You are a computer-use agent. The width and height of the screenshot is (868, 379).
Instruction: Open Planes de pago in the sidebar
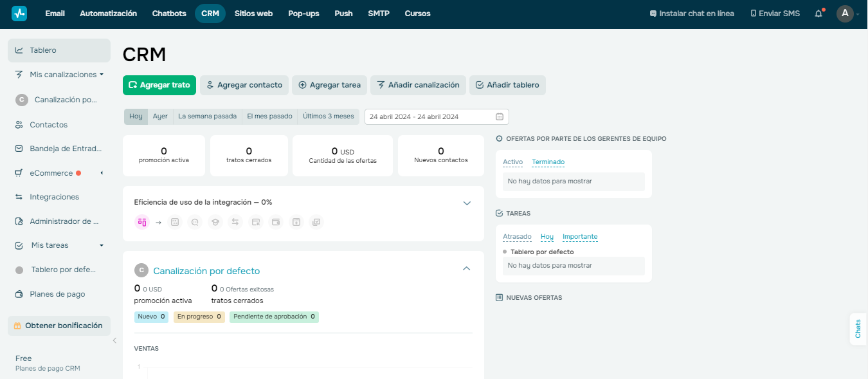(x=19, y=293)
